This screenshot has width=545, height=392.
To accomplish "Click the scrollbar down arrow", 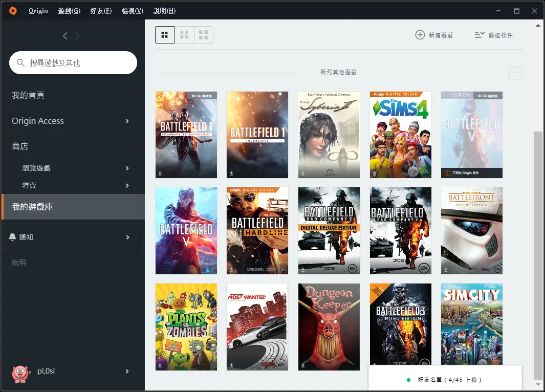I will (538, 385).
